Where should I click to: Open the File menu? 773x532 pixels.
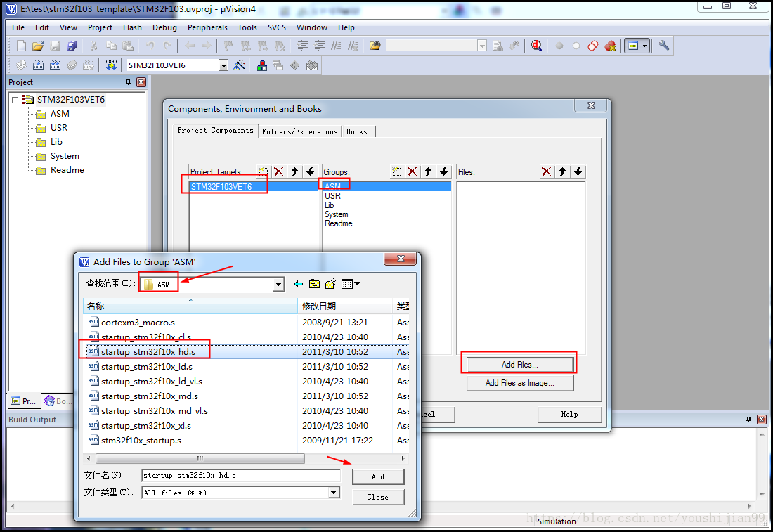(18, 27)
